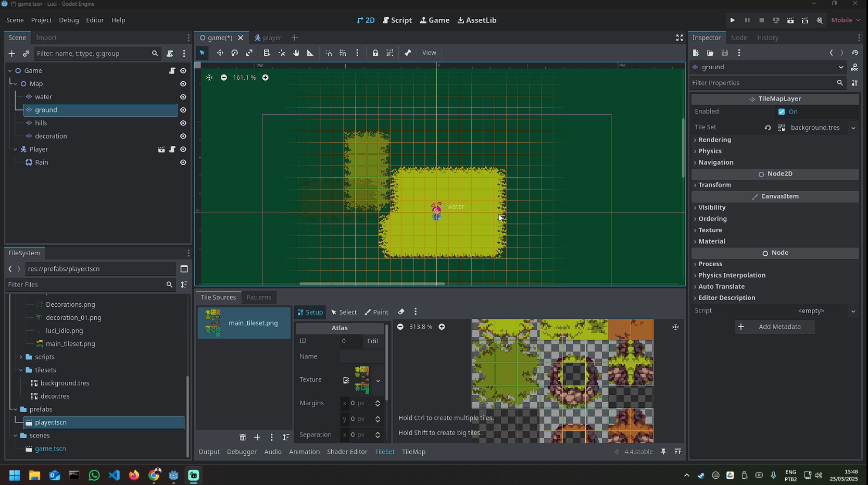This screenshot has width=868, height=485.
Task: Zoom in the viewport with plus icon
Action: pos(265,78)
